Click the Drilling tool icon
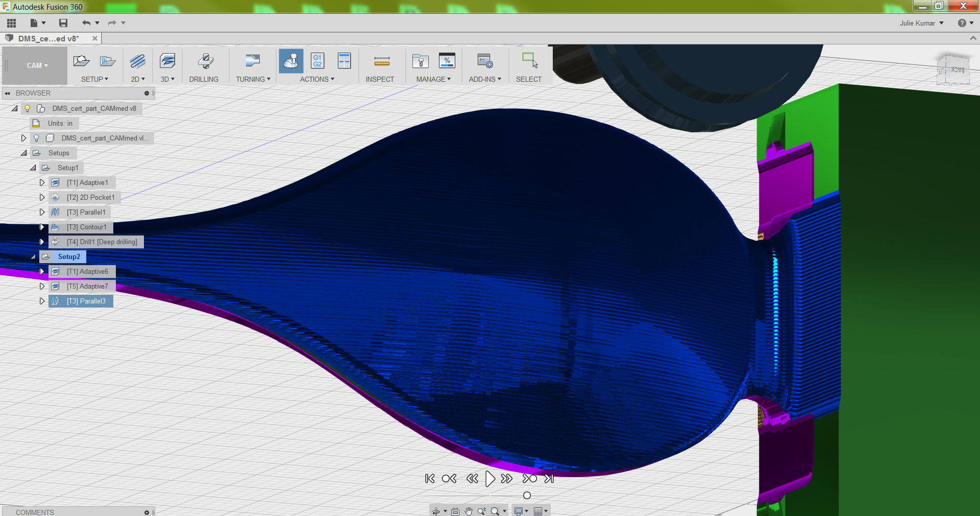This screenshot has height=516, width=980. pos(205,61)
